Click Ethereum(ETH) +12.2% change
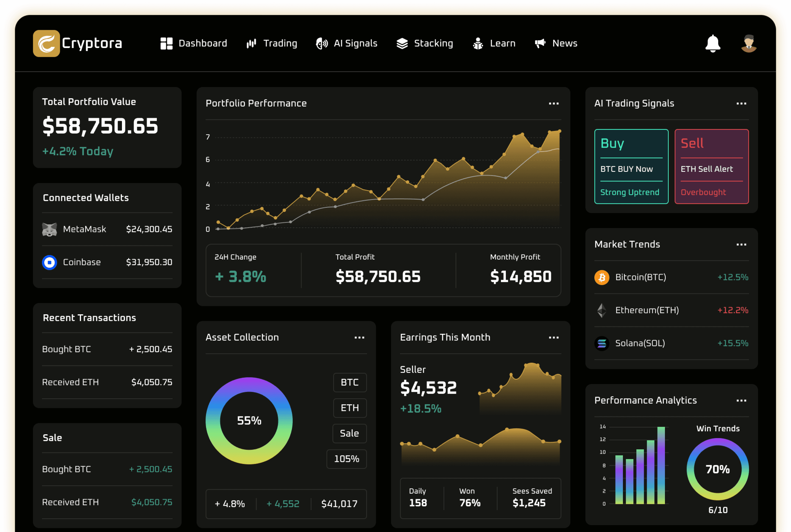The width and height of the screenshot is (791, 532). point(732,310)
